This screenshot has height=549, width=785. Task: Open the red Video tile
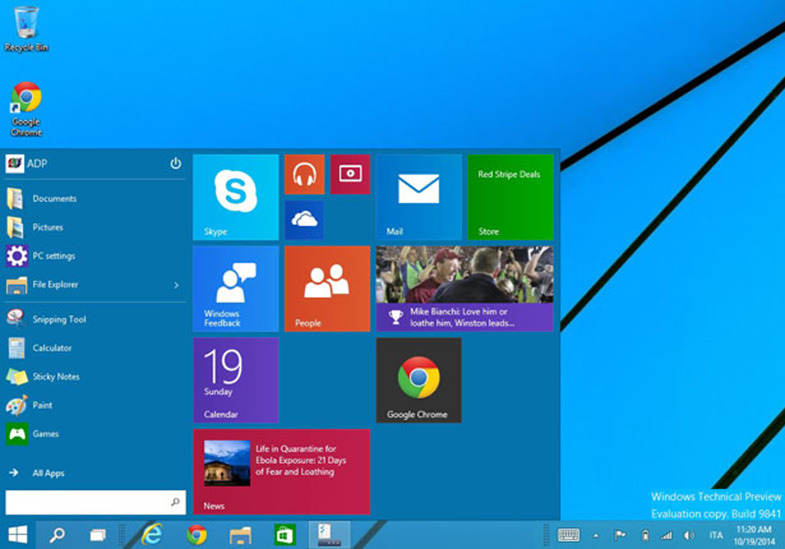click(x=350, y=175)
